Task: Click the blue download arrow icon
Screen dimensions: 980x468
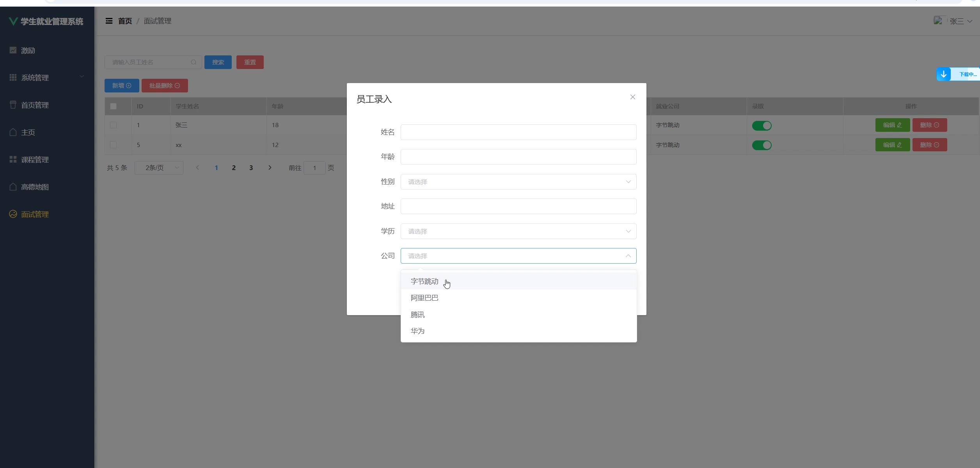Action: [943, 74]
